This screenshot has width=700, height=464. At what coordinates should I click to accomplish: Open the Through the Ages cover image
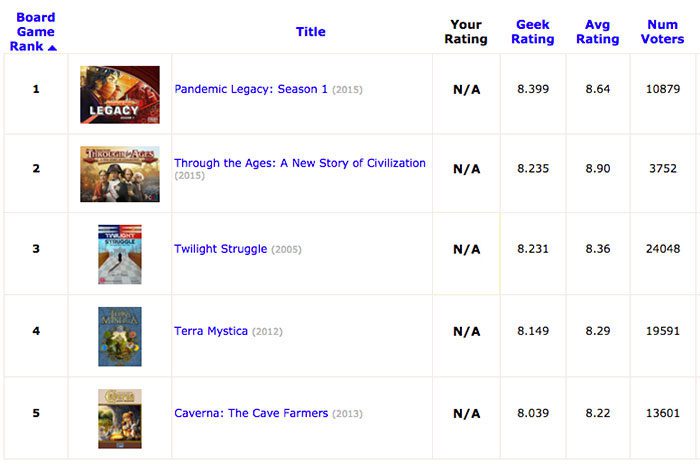(x=120, y=174)
